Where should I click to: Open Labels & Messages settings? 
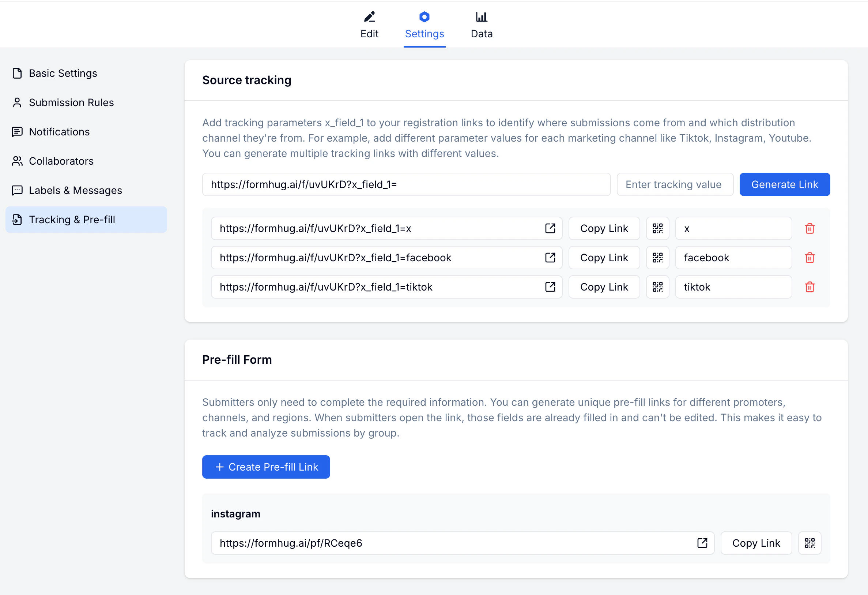point(75,190)
